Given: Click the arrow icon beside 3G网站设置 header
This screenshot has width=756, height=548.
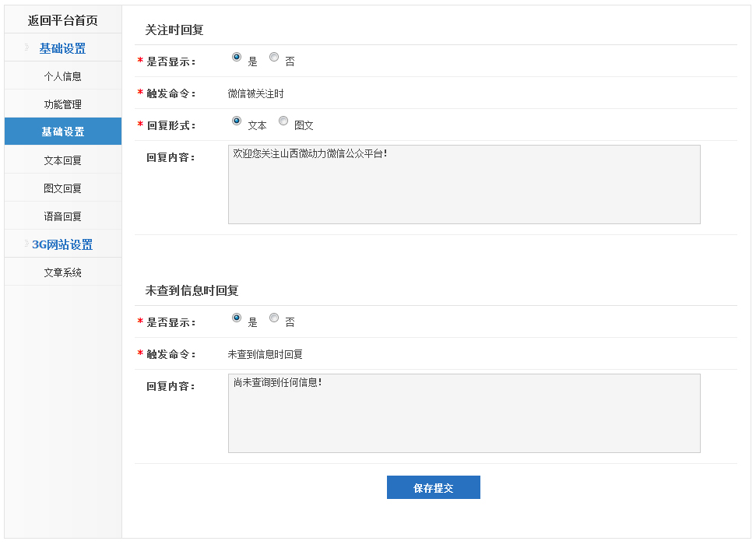Looking at the screenshot, I should [x=26, y=244].
